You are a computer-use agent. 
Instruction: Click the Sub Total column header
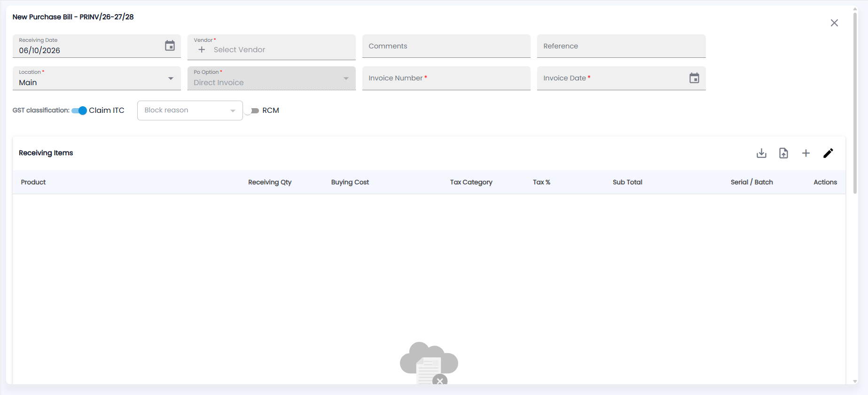click(x=627, y=182)
